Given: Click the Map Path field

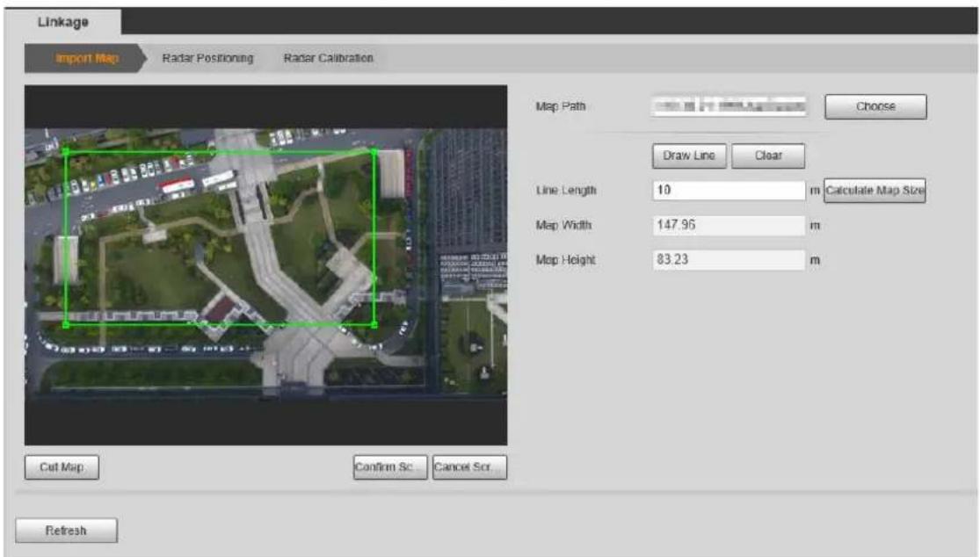Looking at the screenshot, I should [728, 106].
